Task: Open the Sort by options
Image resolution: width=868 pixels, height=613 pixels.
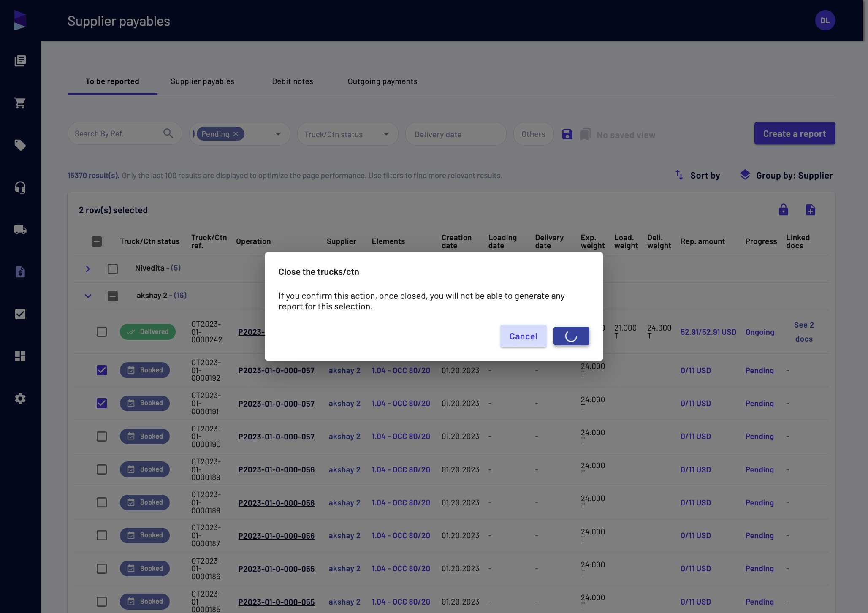Action: coord(697,175)
